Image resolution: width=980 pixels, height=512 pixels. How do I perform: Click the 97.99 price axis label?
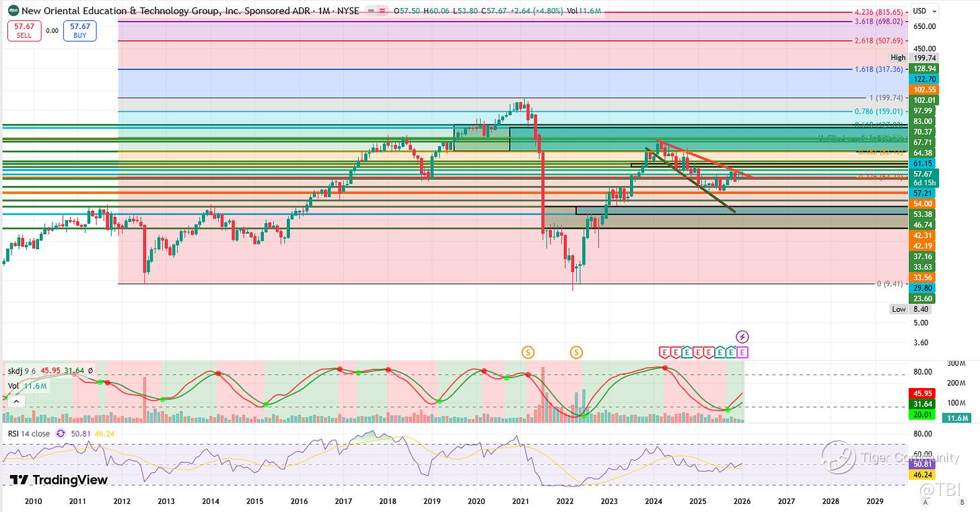pos(923,110)
